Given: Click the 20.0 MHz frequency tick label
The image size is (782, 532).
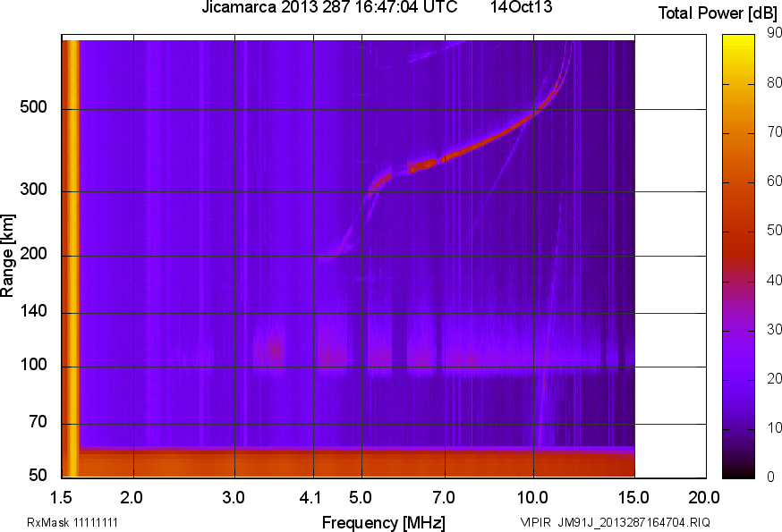Looking at the screenshot, I should 704,498.
